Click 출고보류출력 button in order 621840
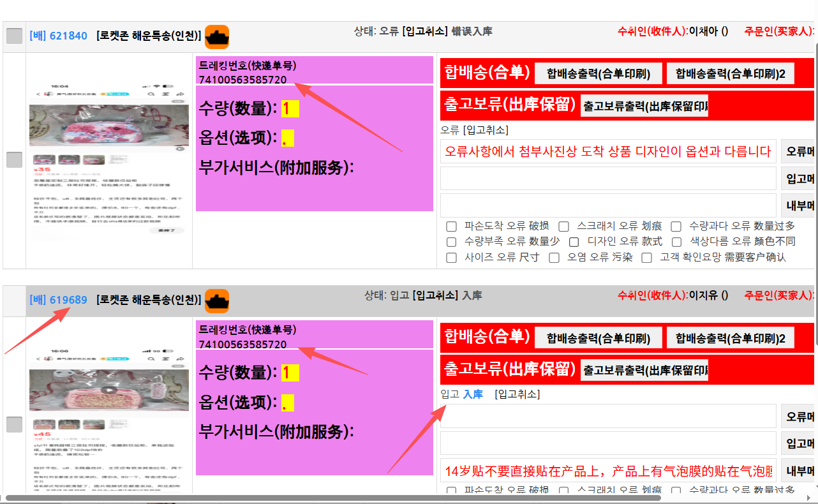This screenshot has width=818, height=504. [644, 106]
